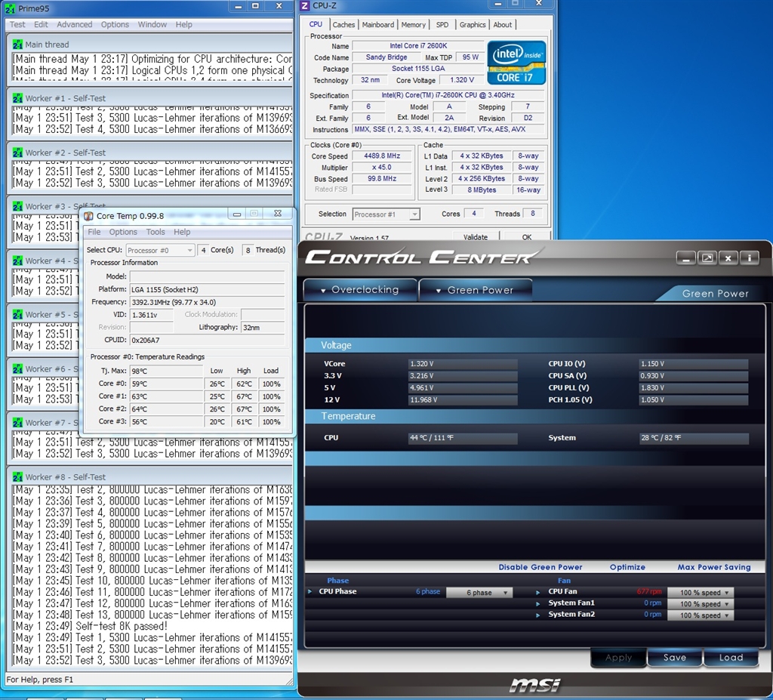Click the Worker #4 window icon

(18, 261)
